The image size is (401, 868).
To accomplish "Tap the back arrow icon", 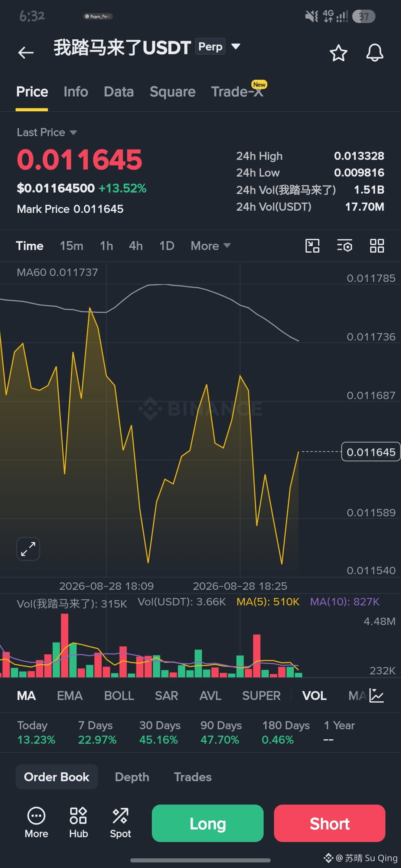I will [x=26, y=52].
